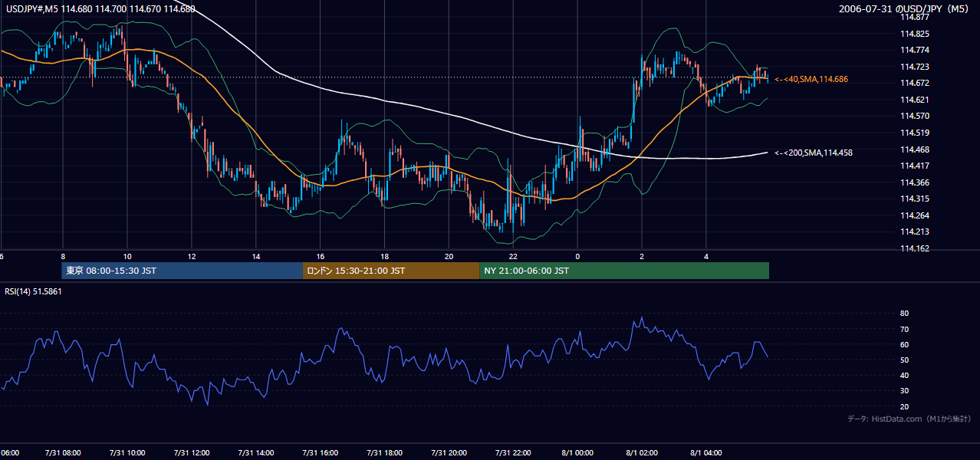Click the 7/31 08:00 bottom time label

(x=62, y=452)
